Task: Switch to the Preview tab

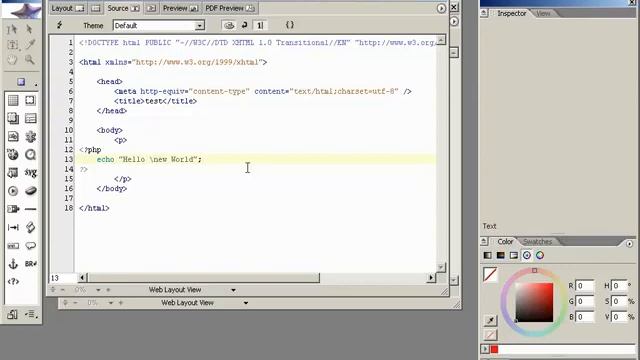Action: pos(180,8)
